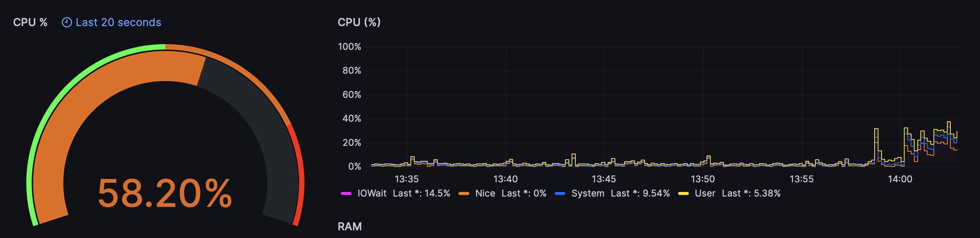Click the 60% y-axis label
The image size is (980, 238).
[x=352, y=95]
